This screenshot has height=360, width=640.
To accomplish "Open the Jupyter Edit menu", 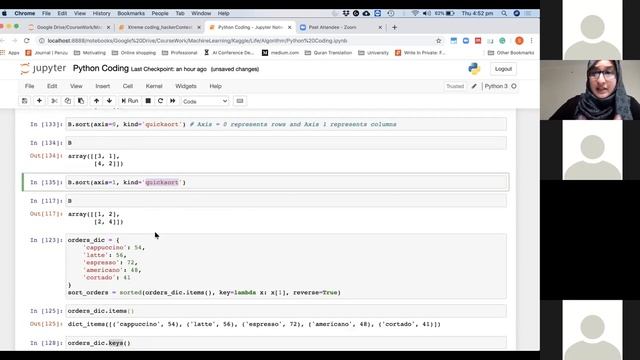I will pos(52,86).
